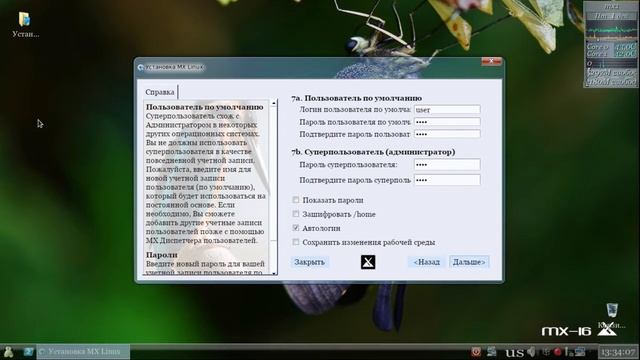
Task: Click the installer title bar icon
Action: point(141,67)
